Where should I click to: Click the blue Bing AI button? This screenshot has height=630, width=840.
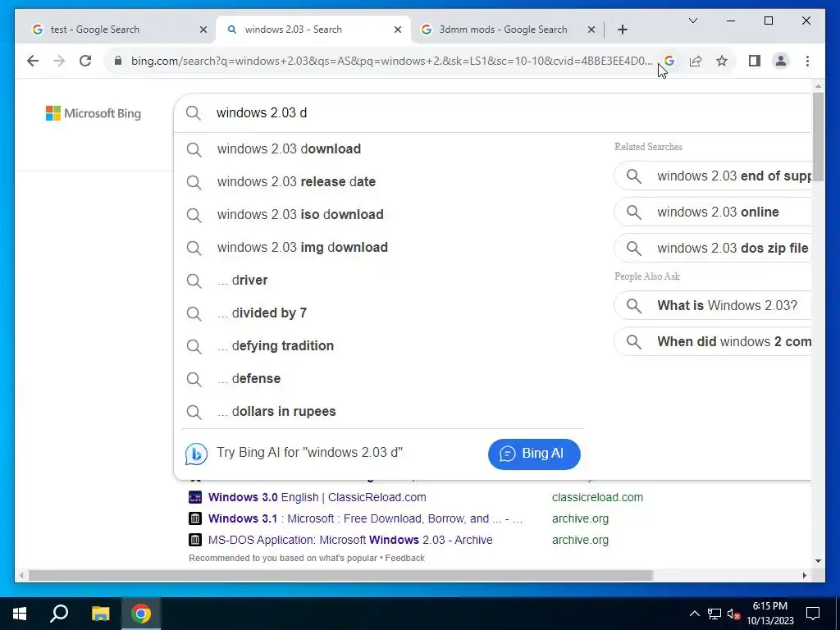click(534, 454)
